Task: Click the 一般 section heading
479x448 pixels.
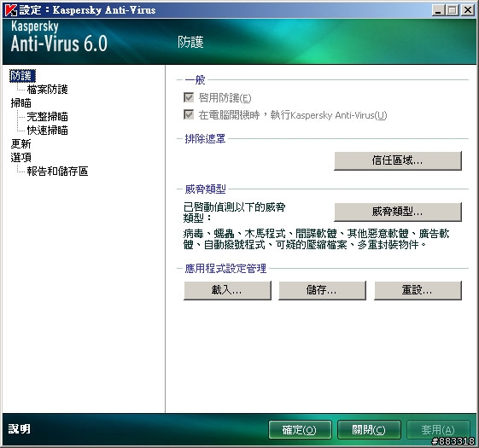Action: click(x=196, y=80)
